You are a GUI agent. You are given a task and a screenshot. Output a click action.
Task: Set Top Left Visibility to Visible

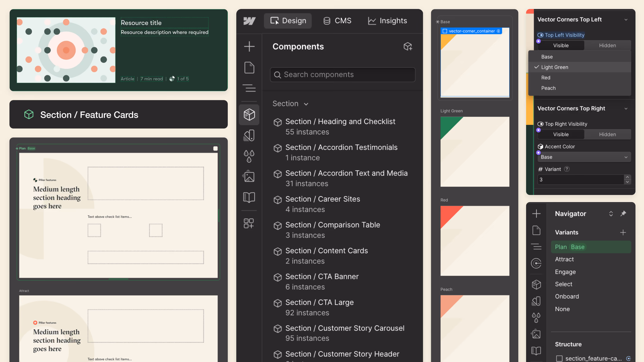(x=561, y=45)
